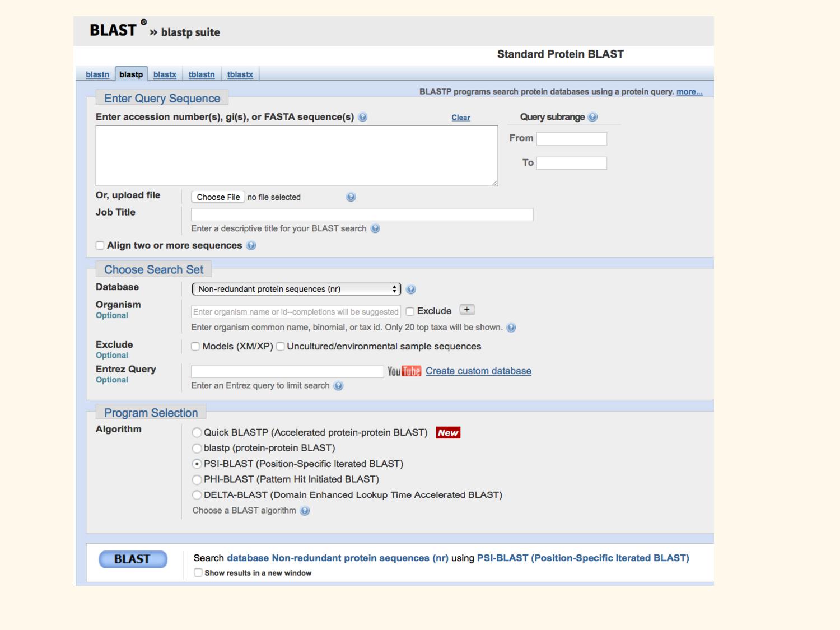Check Uncultured/environmental sample sequences box

click(x=280, y=347)
